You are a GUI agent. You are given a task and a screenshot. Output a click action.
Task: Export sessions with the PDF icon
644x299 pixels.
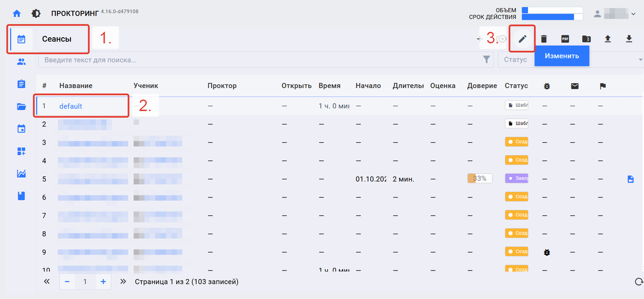565,39
